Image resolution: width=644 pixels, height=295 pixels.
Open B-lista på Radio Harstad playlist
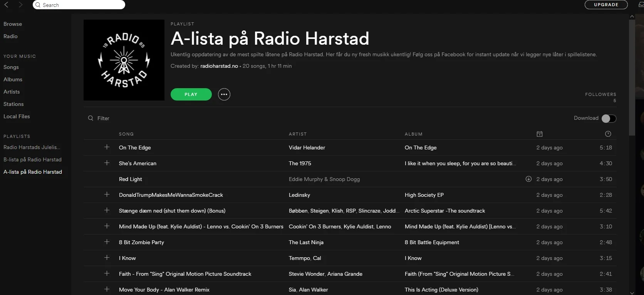coord(32,159)
